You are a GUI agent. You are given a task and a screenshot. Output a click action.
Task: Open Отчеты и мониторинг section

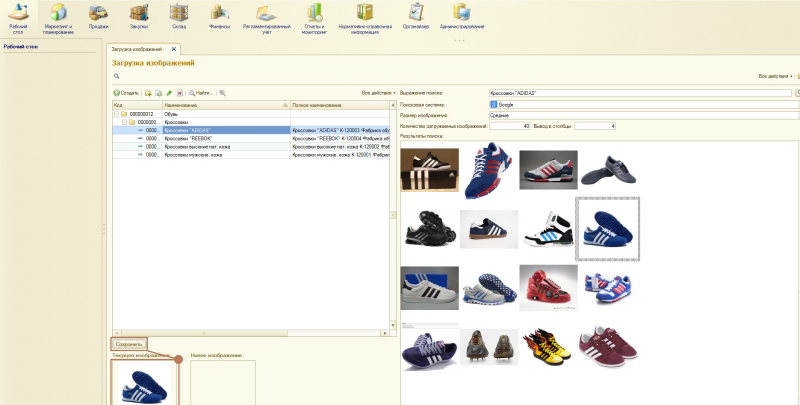pyautogui.click(x=314, y=18)
